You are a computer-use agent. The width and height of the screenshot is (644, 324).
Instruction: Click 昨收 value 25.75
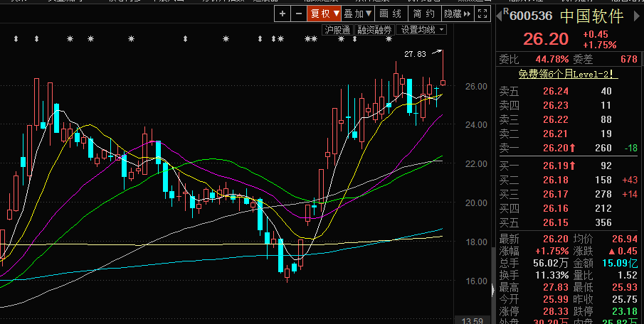[624, 299]
